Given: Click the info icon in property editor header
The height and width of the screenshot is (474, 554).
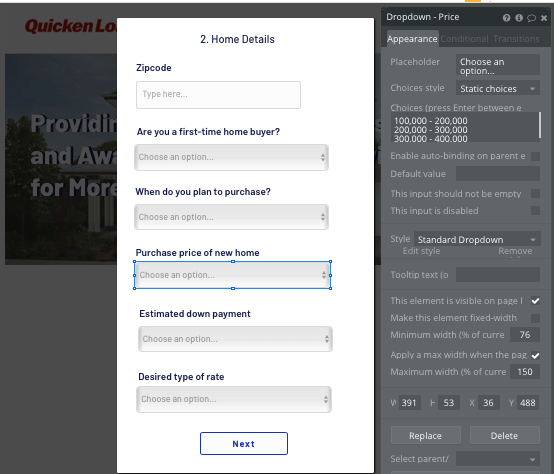Looking at the screenshot, I should click(519, 18).
